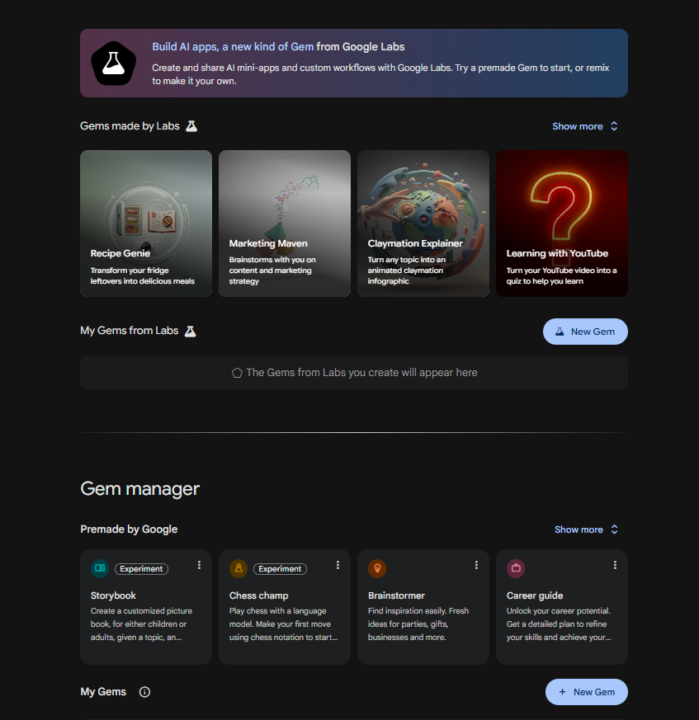Click New Gem button in My Gems
The width and height of the screenshot is (699, 720).
point(586,692)
